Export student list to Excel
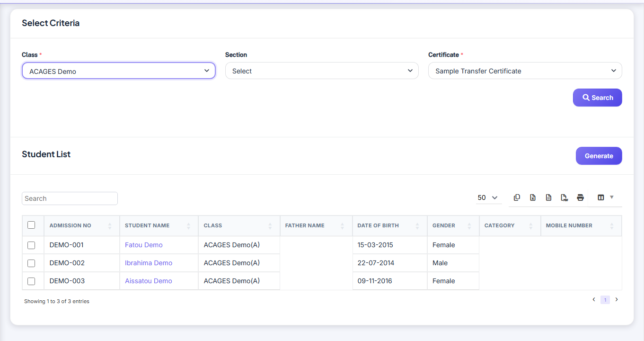644x341 pixels. tap(532, 197)
